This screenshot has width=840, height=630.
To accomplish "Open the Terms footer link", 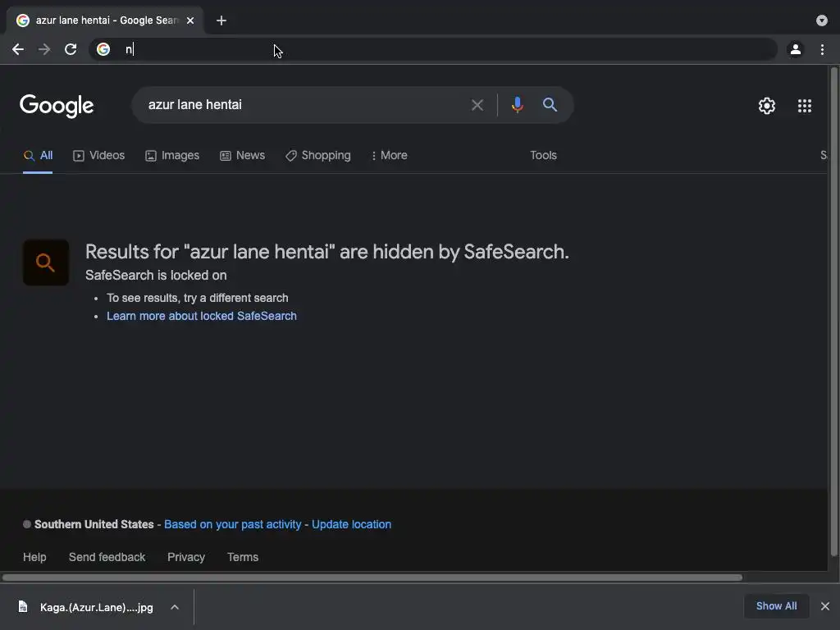I will 243,557.
